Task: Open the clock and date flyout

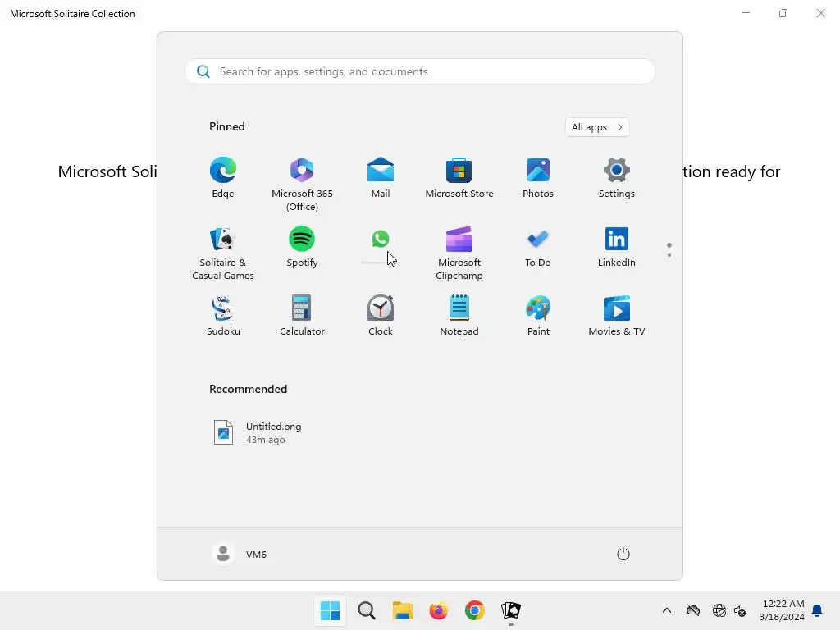Action: tap(782, 610)
